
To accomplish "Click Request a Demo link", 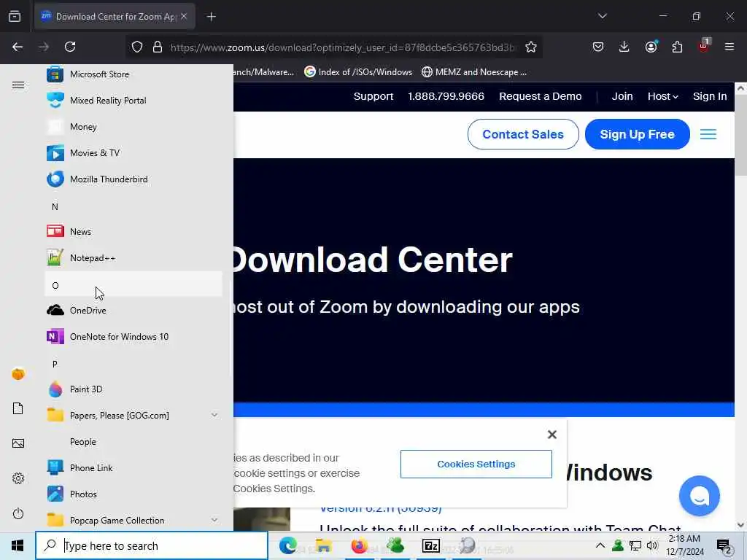I will click(x=541, y=96).
